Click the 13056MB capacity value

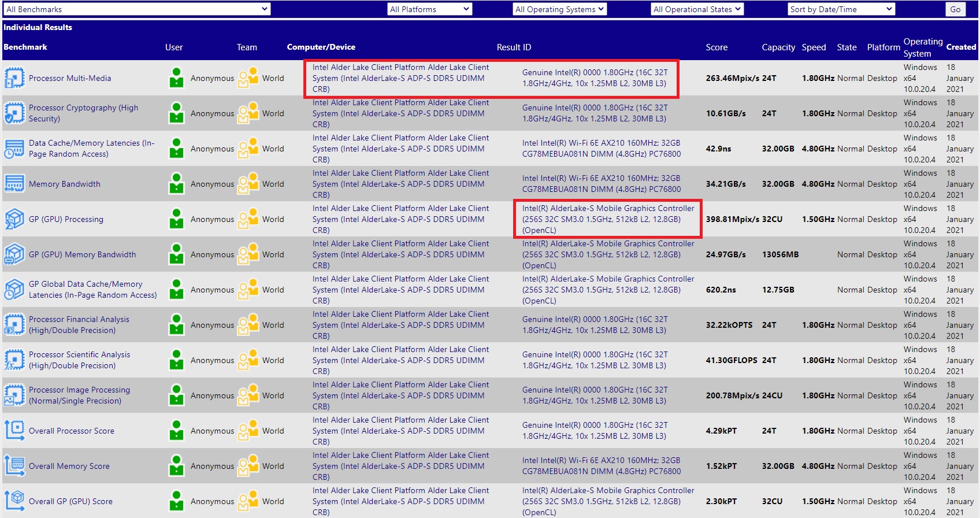click(x=781, y=254)
